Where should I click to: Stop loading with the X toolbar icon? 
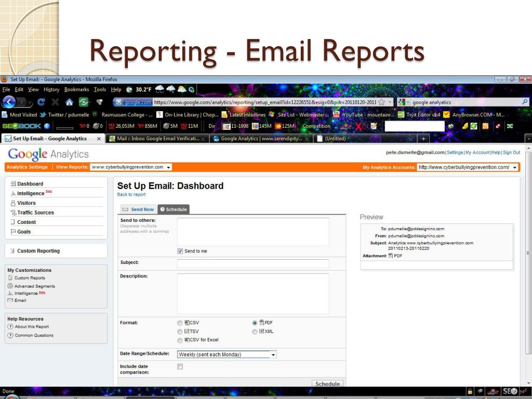pyautogui.click(x=55, y=102)
